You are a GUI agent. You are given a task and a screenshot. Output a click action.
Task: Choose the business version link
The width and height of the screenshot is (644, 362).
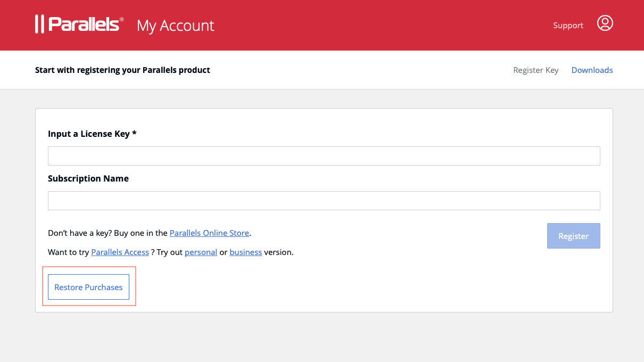245,252
